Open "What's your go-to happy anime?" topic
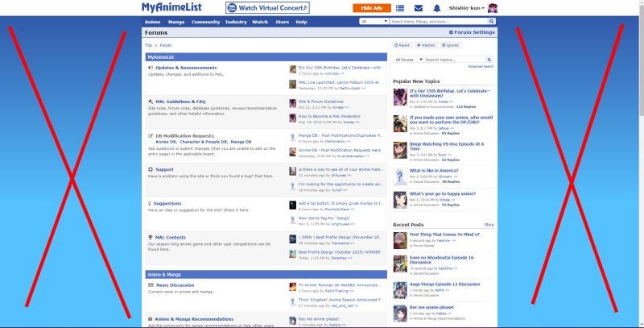The height and width of the screenshot is (328, 644). coord(442,193)
